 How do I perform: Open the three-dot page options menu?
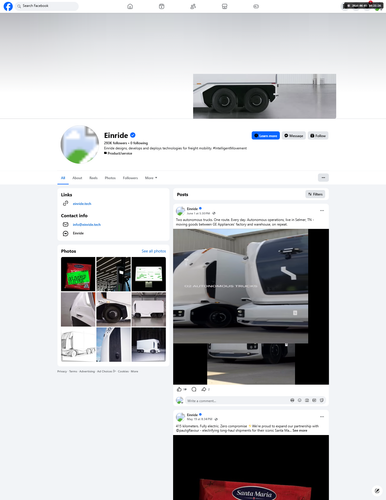point(323,178)
